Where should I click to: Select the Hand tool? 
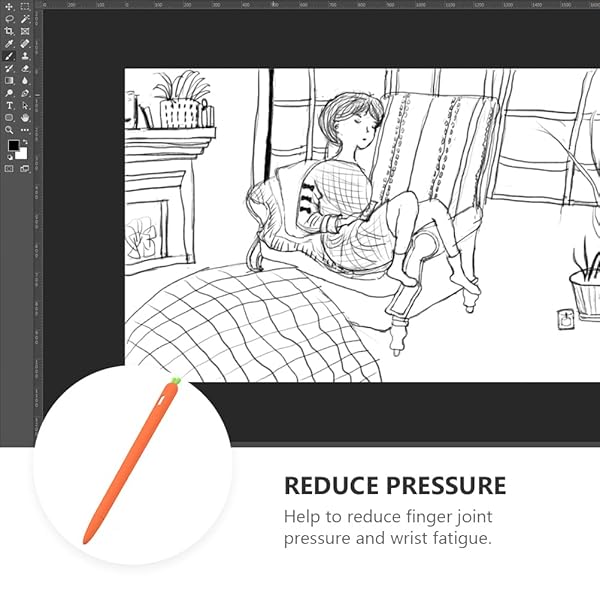click(x=25, y=117)
